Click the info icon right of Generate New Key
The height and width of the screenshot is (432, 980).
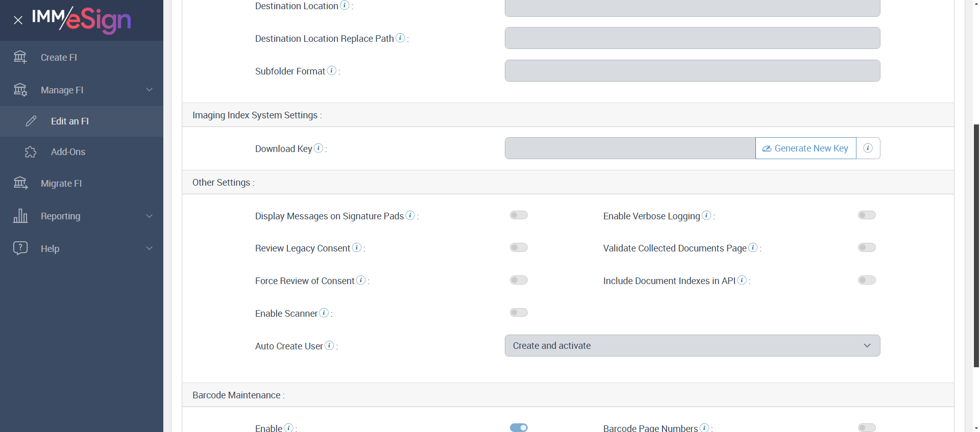coord(868,148)
